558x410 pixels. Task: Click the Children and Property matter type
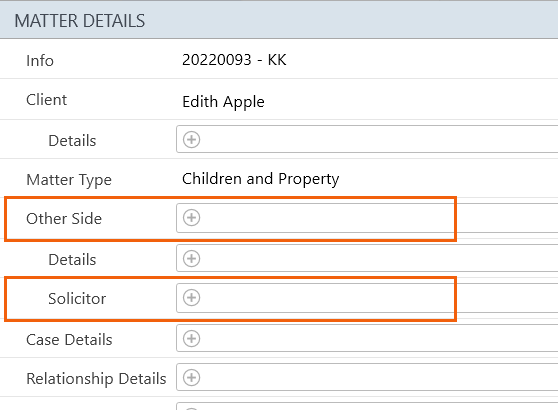coord(260,179)
